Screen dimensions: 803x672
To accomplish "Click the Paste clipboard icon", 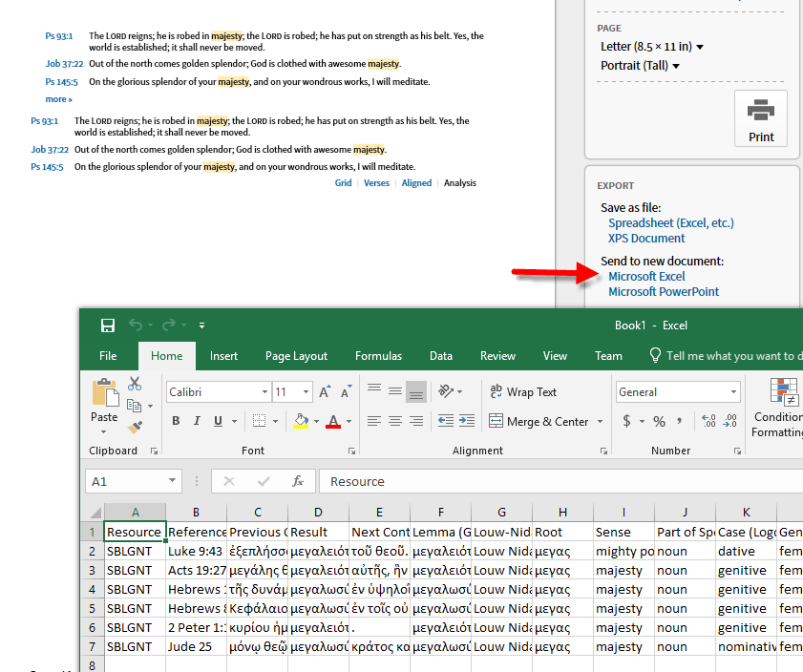I will [105, 393].
